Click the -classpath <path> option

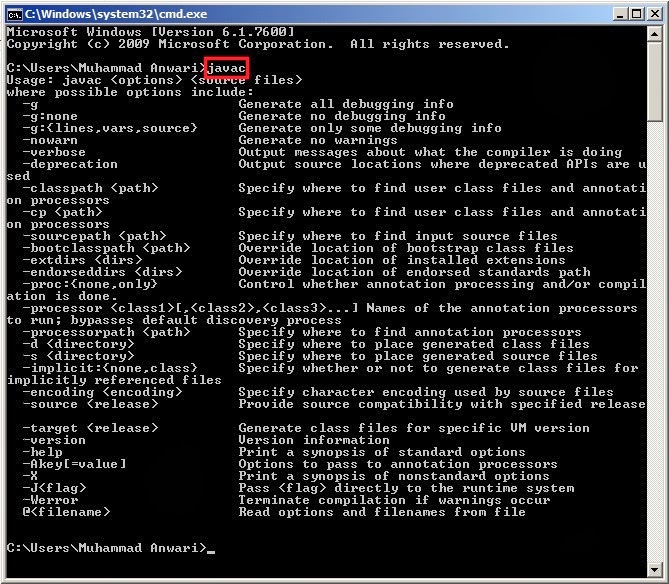[90, 188]
